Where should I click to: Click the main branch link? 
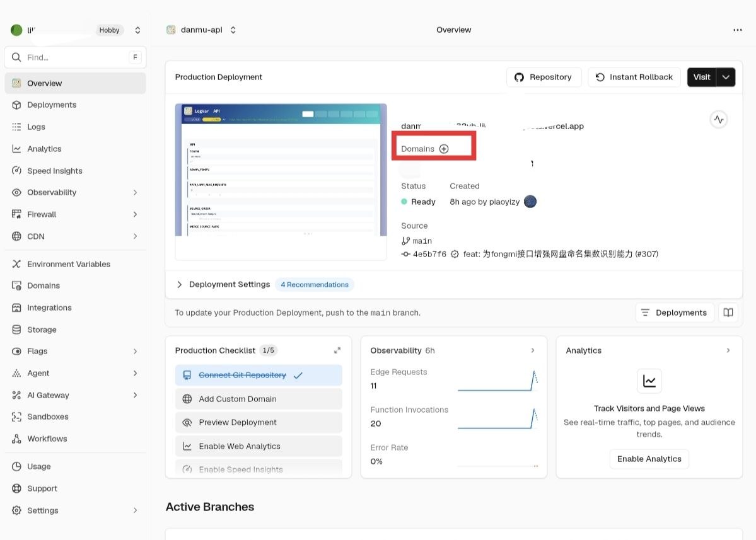tap(422, 241)
